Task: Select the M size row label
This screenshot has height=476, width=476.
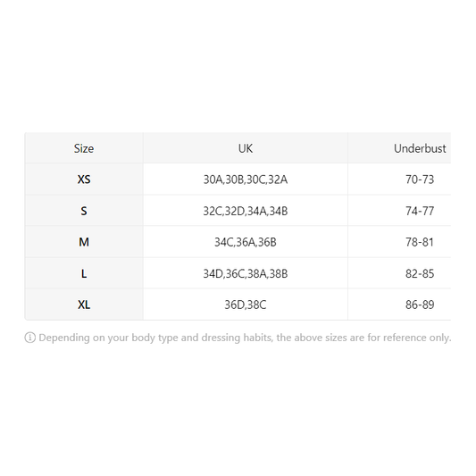Action: (x=84, y=242)
